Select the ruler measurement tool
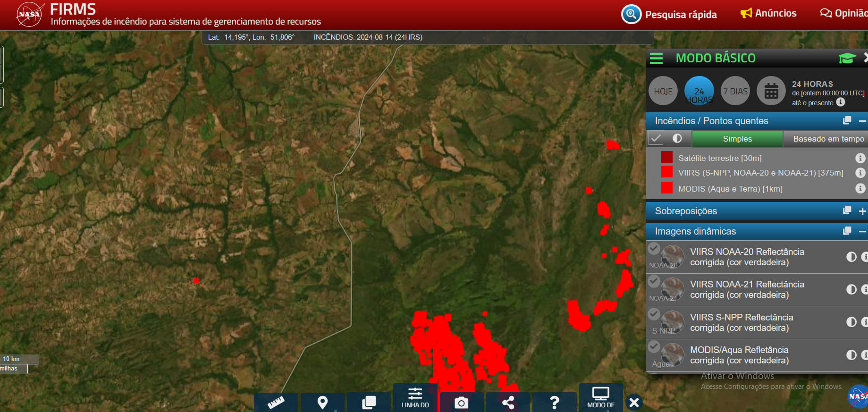The image size is (868, 412). pos(276,402)
